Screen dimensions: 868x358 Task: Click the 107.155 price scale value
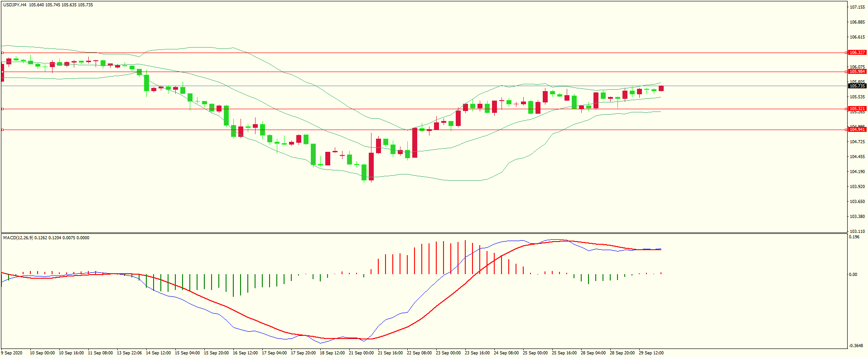tap(857, 7)
